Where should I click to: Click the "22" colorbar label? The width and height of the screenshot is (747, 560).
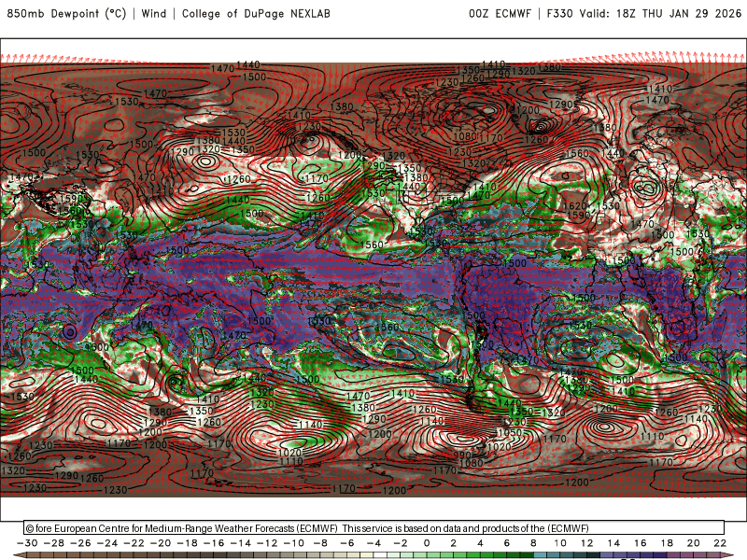click(720, 543)
